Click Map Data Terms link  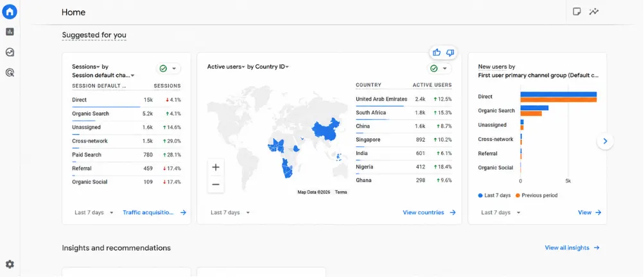(x=341, y=192)
